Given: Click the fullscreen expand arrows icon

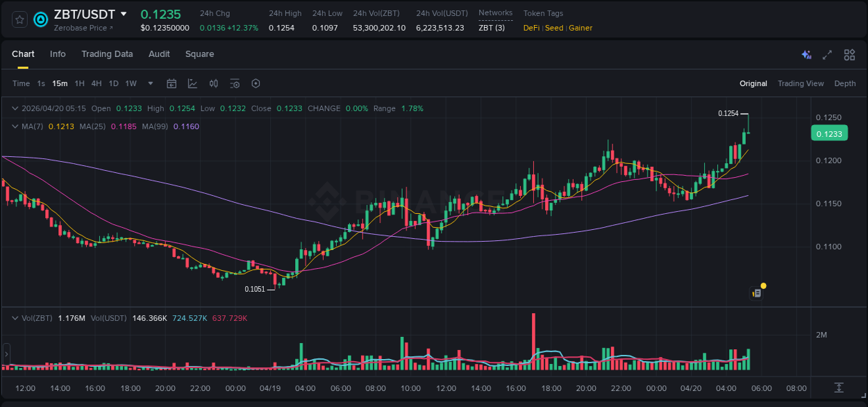Looking at the screenshot, I should (828, 54).
